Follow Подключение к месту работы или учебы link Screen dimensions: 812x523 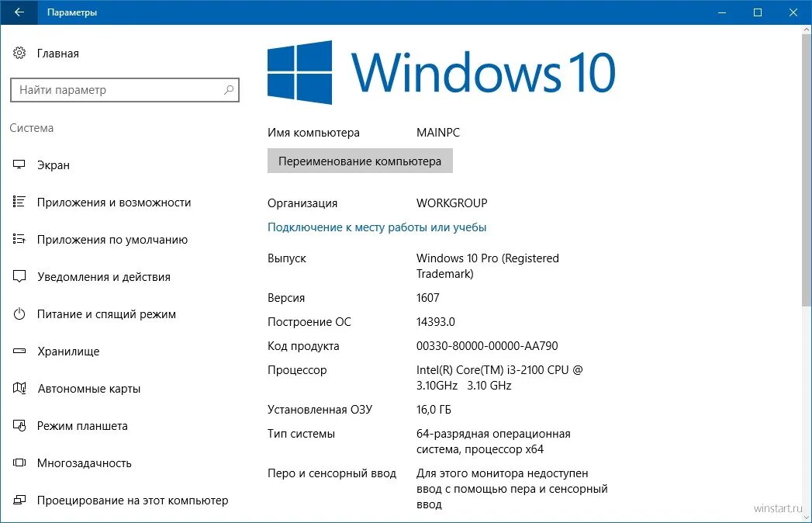tap(377, 227)
